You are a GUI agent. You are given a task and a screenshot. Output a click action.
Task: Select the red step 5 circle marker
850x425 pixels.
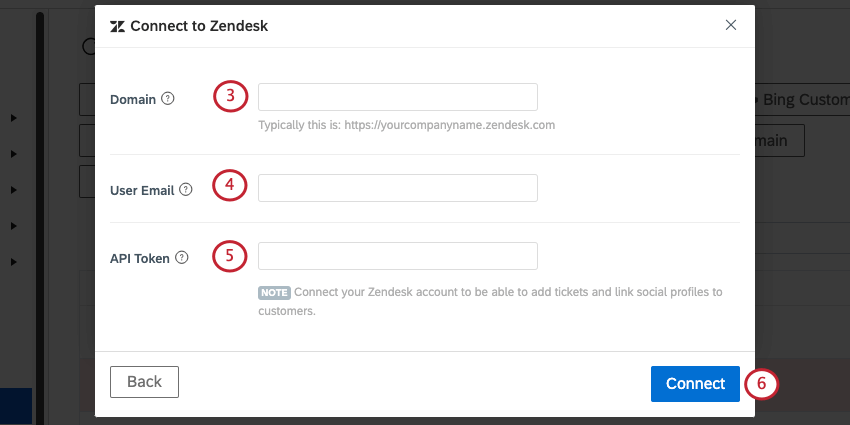[229, 256]
